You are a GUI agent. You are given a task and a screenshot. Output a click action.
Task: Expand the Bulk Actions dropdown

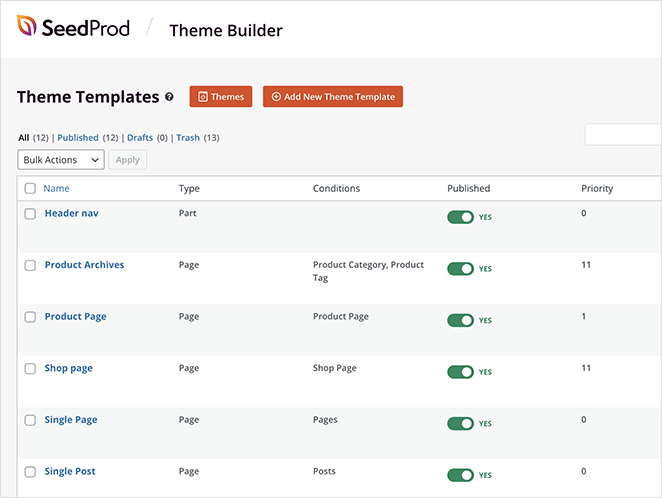(x=61, y=160)
